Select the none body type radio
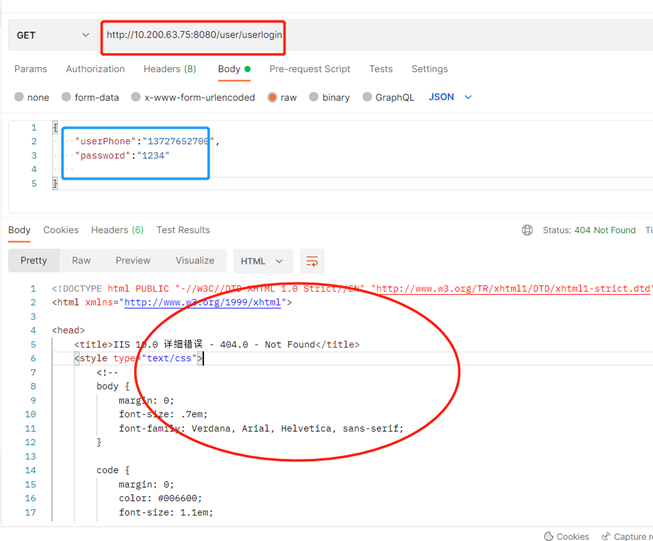 coord(19,97)
